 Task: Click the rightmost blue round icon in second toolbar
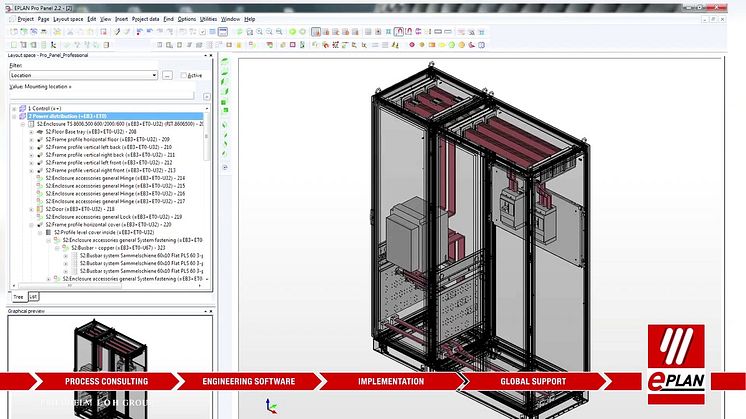(481, 45)
